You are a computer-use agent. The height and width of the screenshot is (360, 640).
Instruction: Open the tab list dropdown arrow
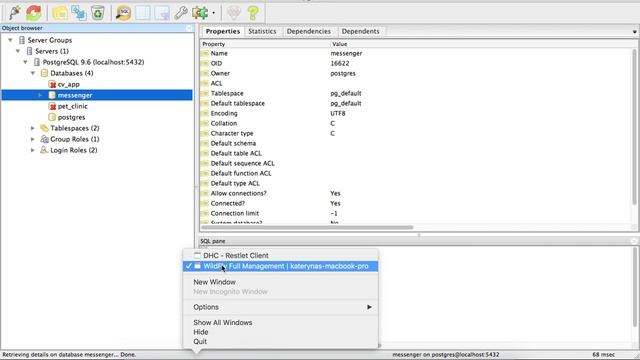pyautogui.click(x=634, y=32)
